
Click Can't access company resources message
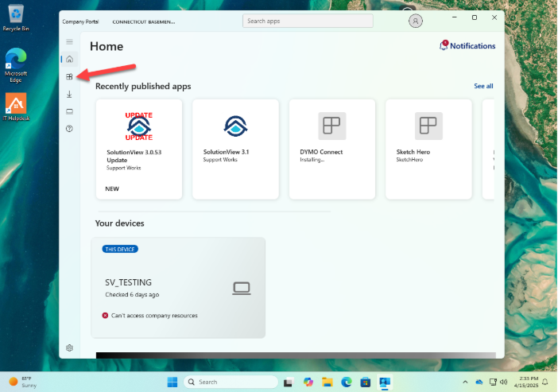154,316
